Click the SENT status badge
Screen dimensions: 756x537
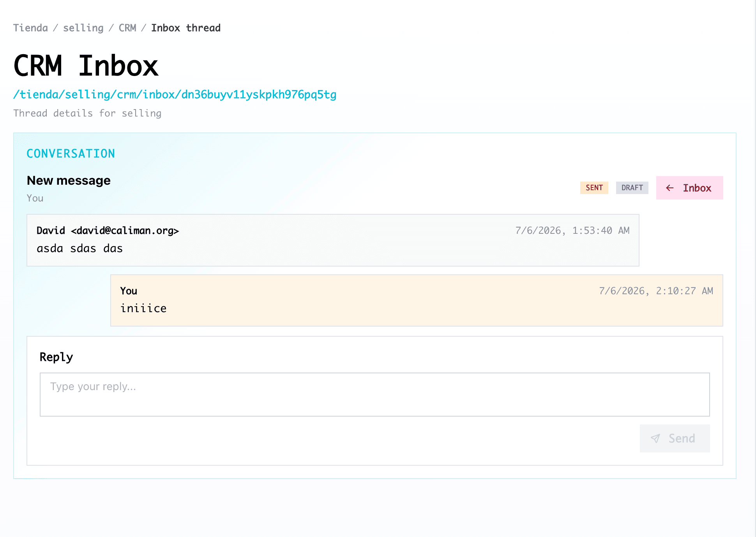click(x=594, y=188)
